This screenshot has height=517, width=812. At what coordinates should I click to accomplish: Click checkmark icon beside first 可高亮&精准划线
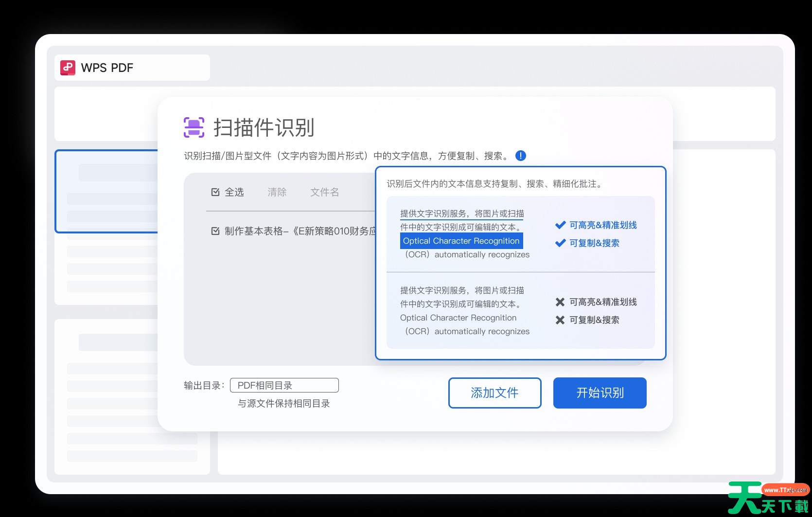(560, 225)
